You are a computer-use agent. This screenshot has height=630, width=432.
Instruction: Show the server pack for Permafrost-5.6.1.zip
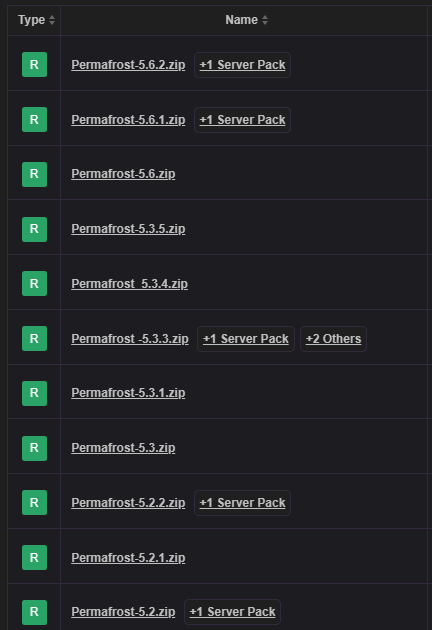coord(242,120)
